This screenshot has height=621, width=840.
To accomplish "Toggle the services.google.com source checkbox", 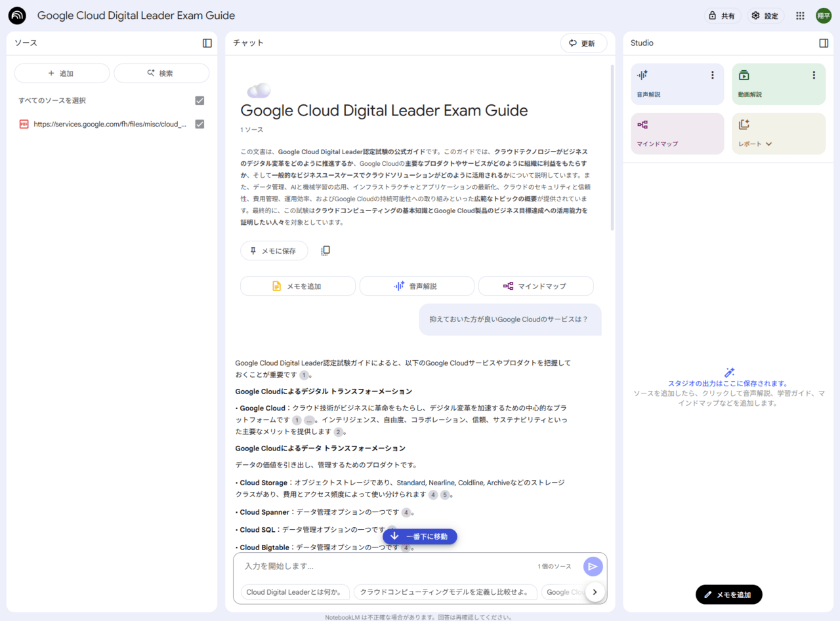I will coord(200,124).
